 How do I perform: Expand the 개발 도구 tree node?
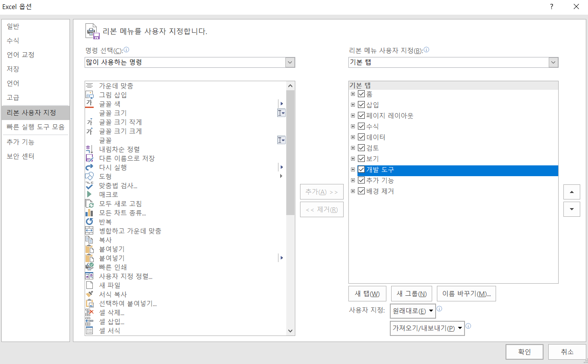[353, 169]
